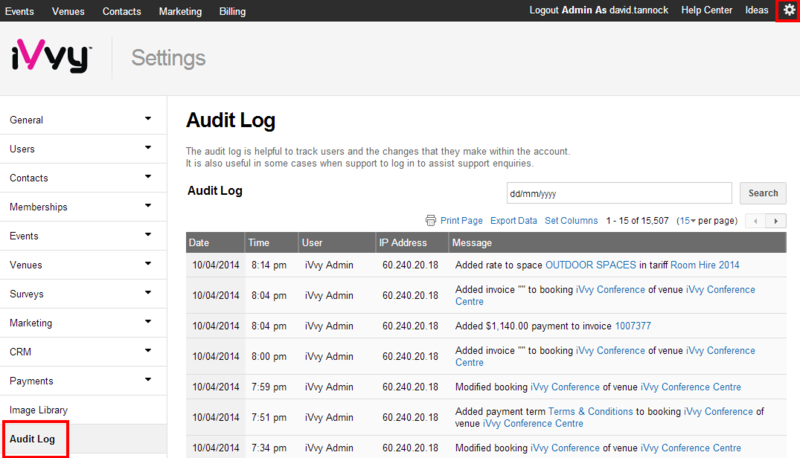Click '1 - 15 of 15,507' record count
The width and height of the screenshot is (800, 458).
pos(637,221)
